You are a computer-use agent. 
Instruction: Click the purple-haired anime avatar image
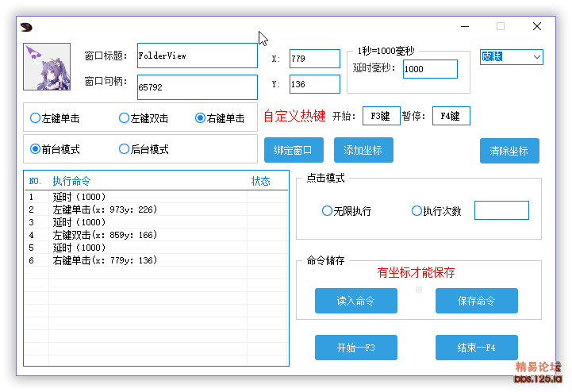tap(47, 67)
